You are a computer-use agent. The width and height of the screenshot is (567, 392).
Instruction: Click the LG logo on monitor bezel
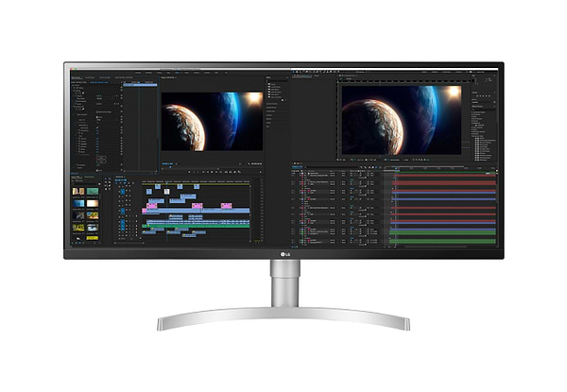point(283,253)
